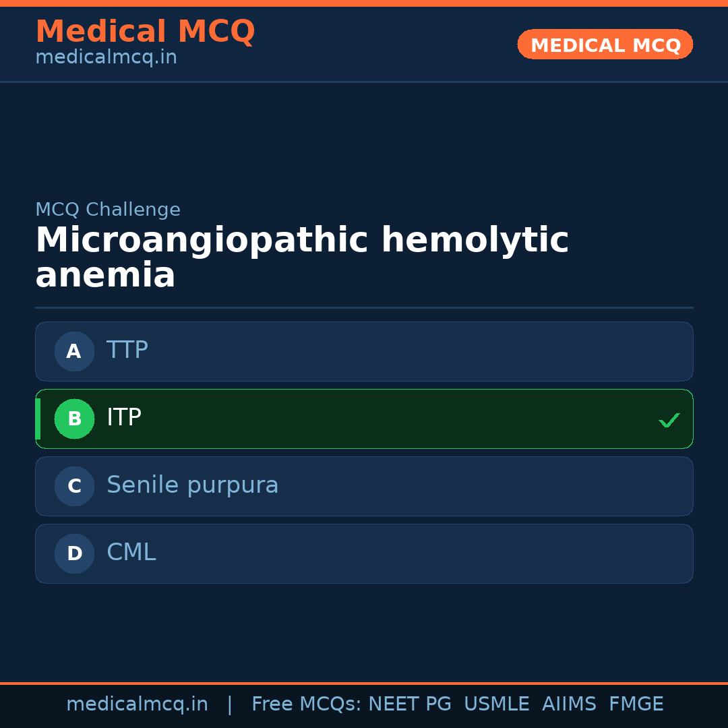The height and width of the screenshot is (728, 728).
Task: Select the circled letter A badge
Action: 74,351
